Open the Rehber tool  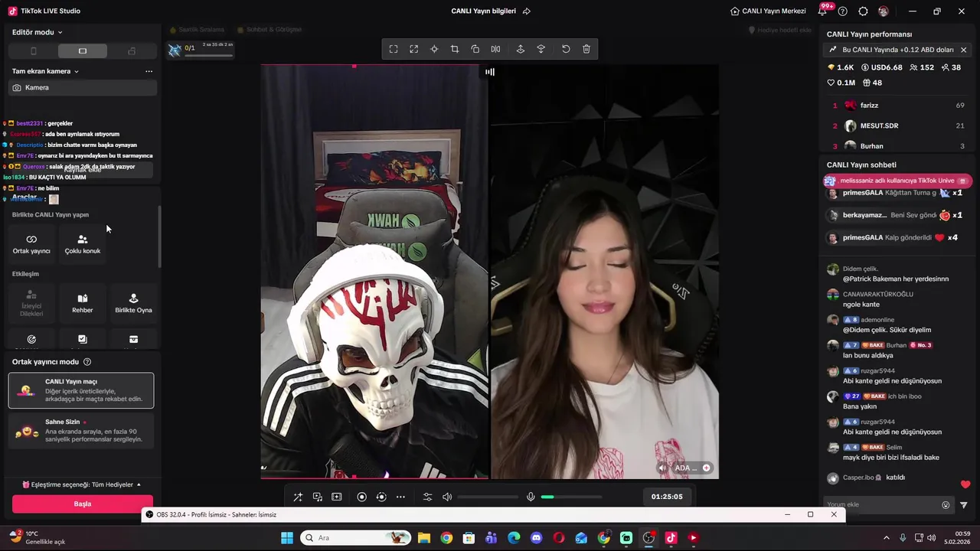pyautogui.click(x=83, y=303)
